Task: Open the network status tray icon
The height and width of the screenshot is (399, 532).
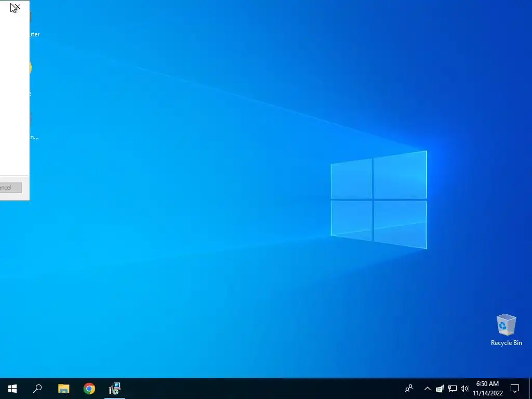Action: point(453,389)
